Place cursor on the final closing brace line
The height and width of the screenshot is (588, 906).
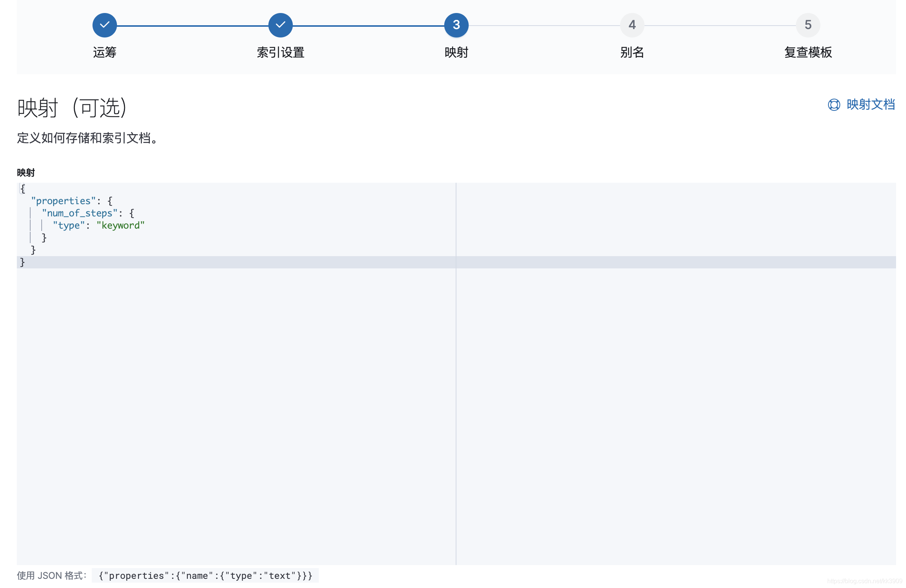tap(456, 262)
